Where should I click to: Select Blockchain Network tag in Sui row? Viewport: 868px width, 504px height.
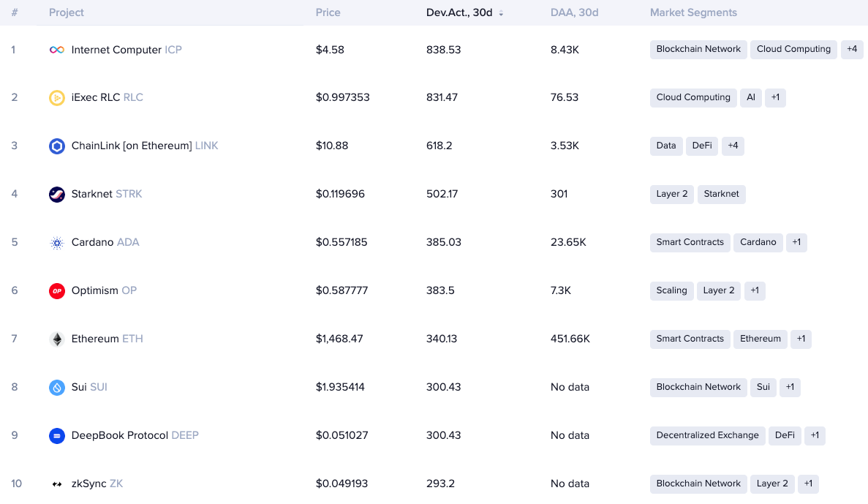(x=698, y=386)
